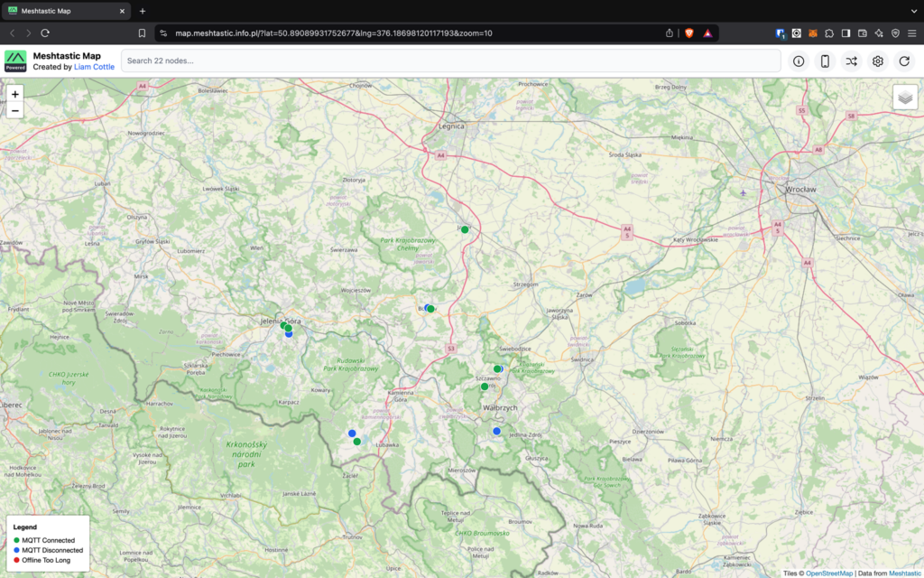This screenshot has height=578, width=924.
Task: Zoom out with the minus button
Action: tap(15, 111)
